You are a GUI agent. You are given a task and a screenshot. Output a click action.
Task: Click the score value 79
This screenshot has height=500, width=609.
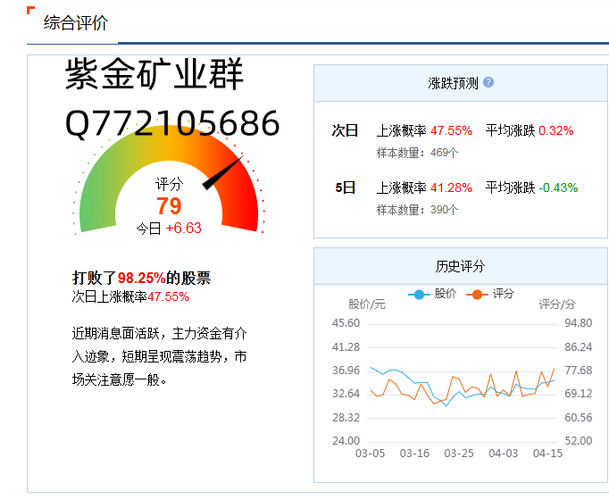[x=169, y=206]
